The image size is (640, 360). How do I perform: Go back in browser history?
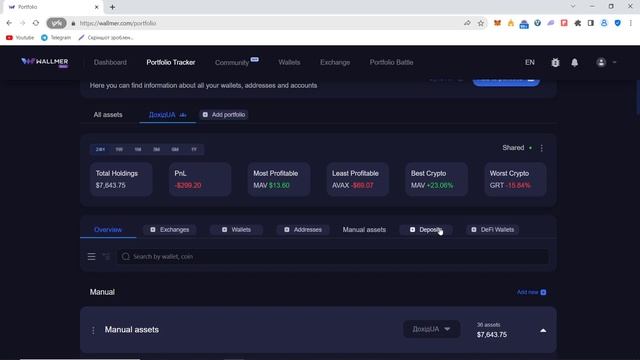pyautogui.click(x=9, y=23)
